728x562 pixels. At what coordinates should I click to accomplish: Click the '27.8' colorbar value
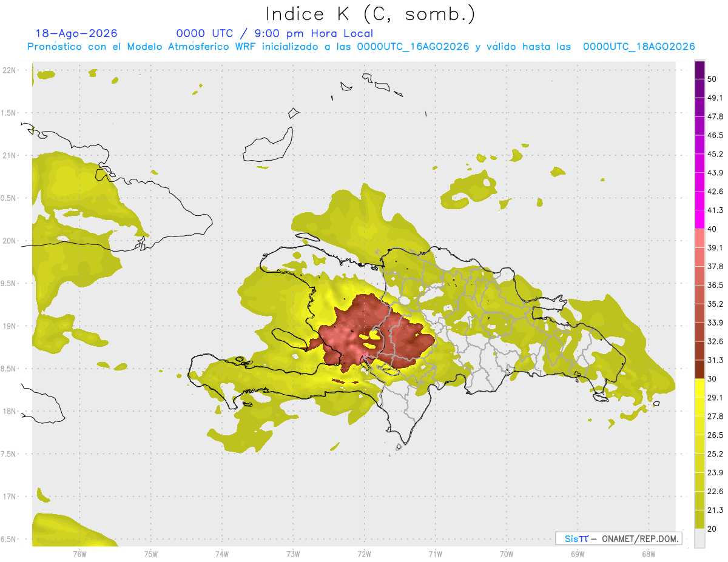715,416
